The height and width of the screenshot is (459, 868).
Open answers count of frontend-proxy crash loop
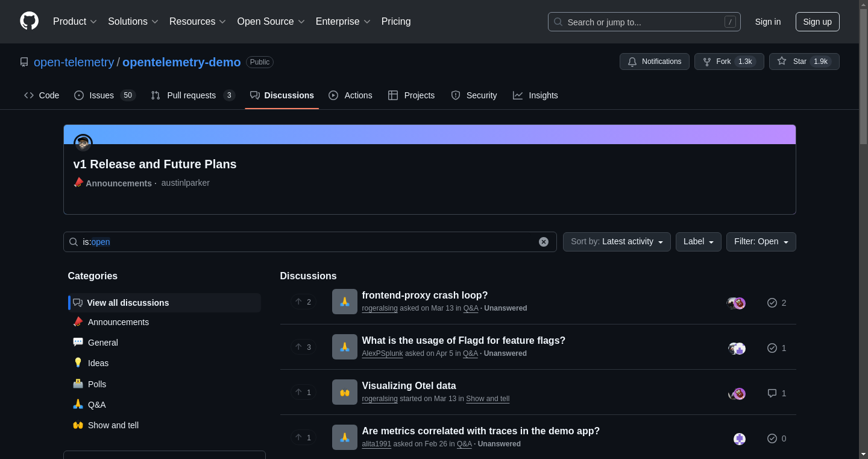pyautogui.click(x=776, y=303)
